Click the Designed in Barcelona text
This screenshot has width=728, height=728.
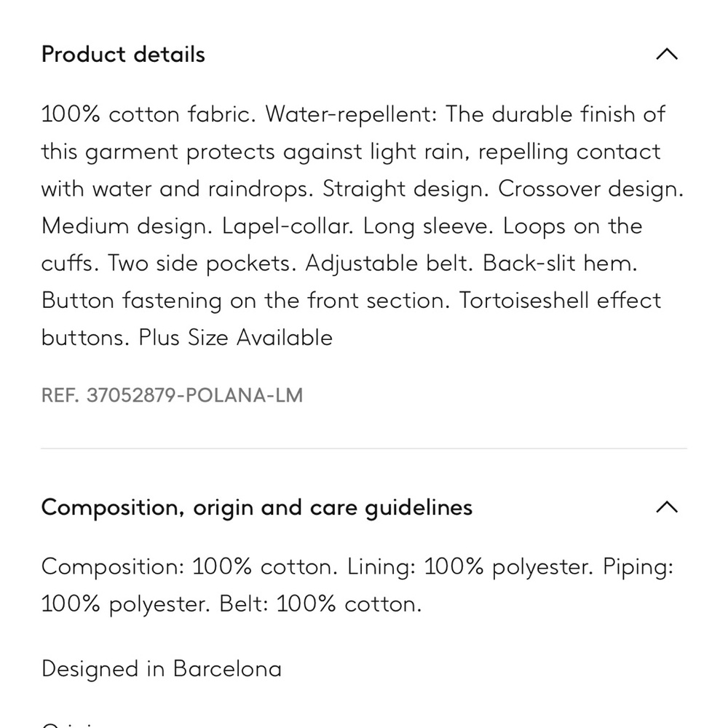coord(162,669)
